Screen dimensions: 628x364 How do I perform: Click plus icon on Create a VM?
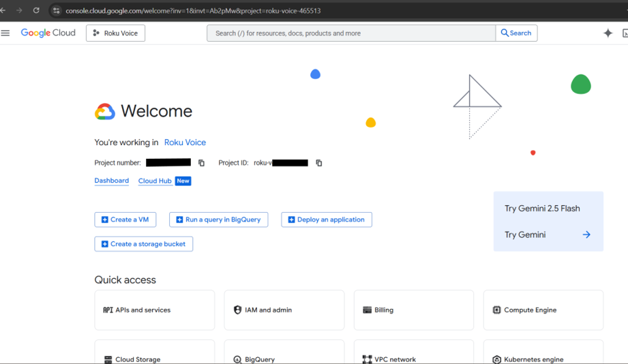pyautogui.click(x=104, y=219)
